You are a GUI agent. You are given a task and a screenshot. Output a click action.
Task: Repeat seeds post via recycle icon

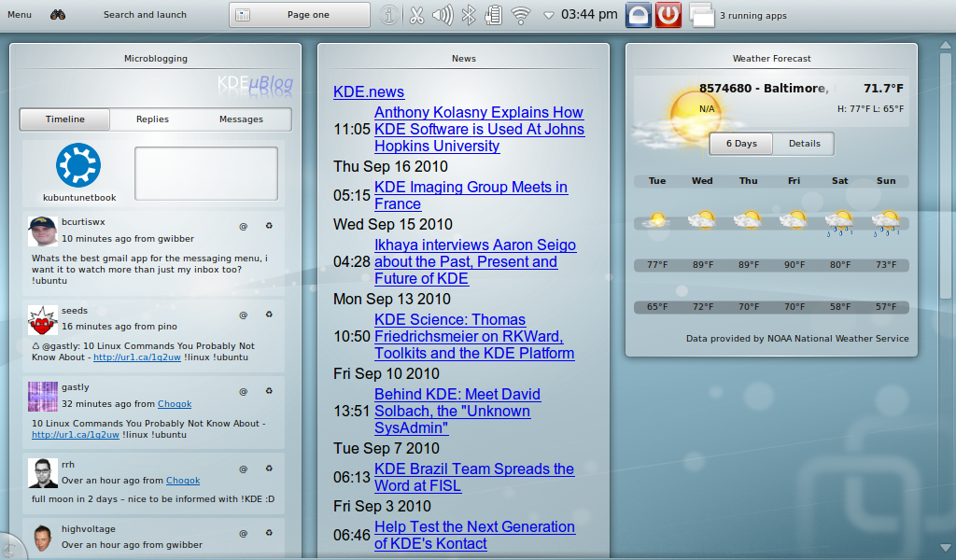click(269, 315)
